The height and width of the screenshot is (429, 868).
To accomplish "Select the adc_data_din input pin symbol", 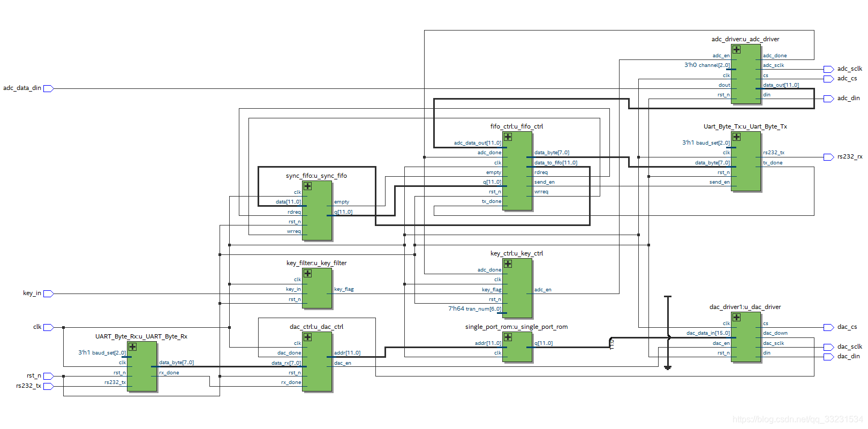I will 48,88.
